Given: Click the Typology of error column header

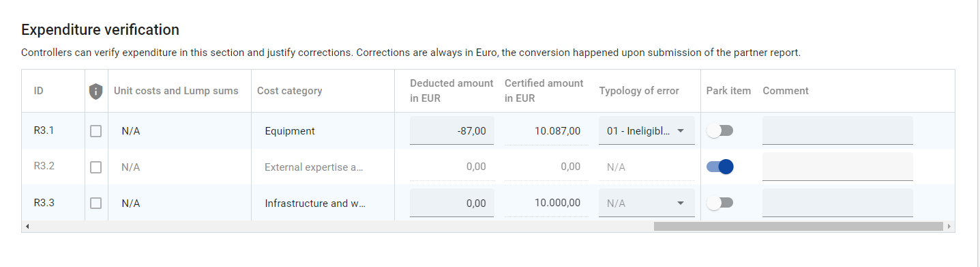Looking at the screenshot, I should point(639,91).
